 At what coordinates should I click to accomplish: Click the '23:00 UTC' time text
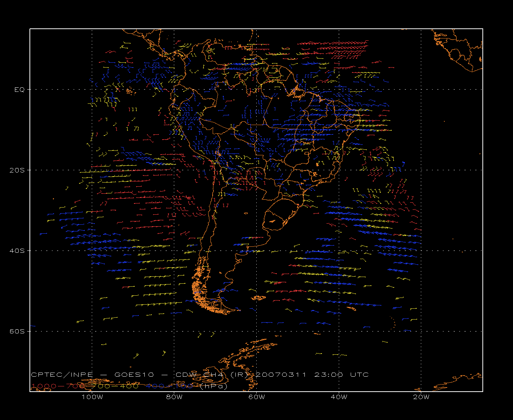[342, 375]
